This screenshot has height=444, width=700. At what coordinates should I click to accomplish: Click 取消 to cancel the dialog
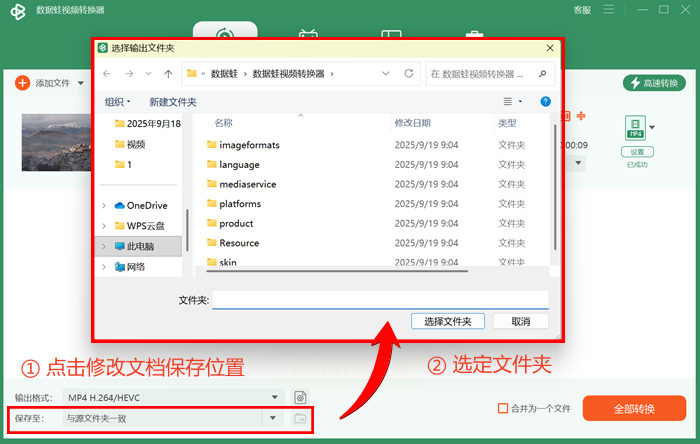tap(521, 321)
